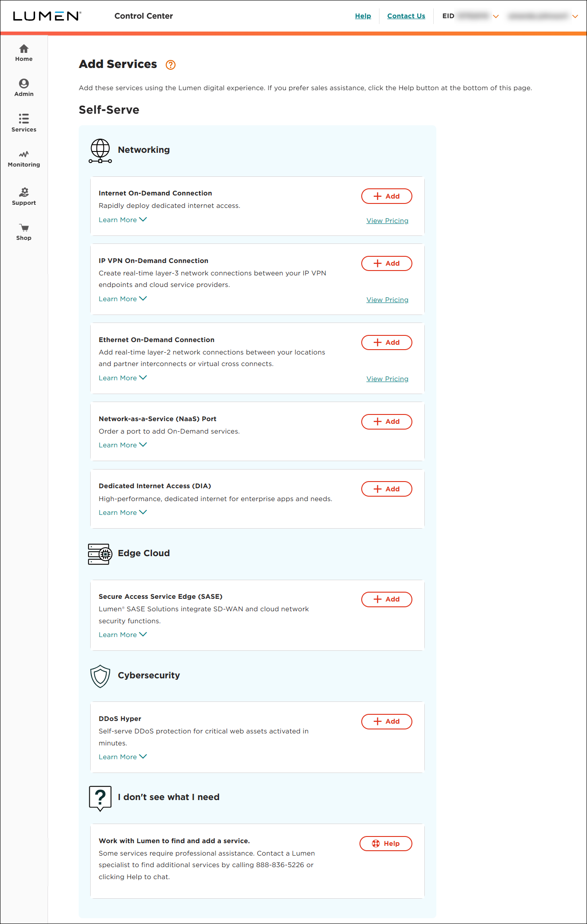The width and height of the screenshot is (587, 924).
Task: Click the Networking globe icon
Action: (100, 151)
